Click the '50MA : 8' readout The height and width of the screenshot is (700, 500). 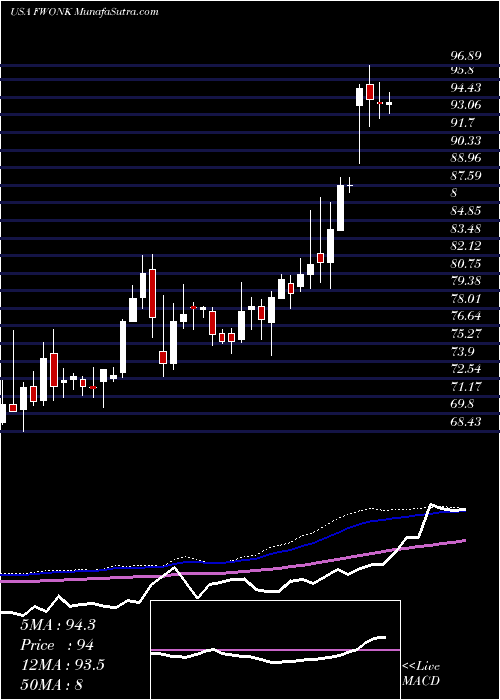(52, 684)
